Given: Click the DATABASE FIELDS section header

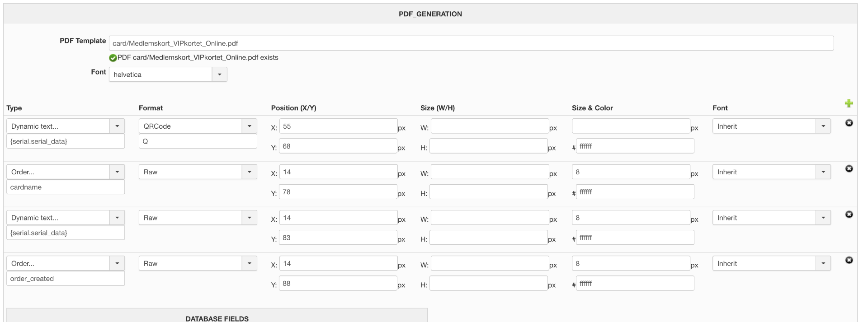Looking at the screenshot, I should tap(217, 318).
